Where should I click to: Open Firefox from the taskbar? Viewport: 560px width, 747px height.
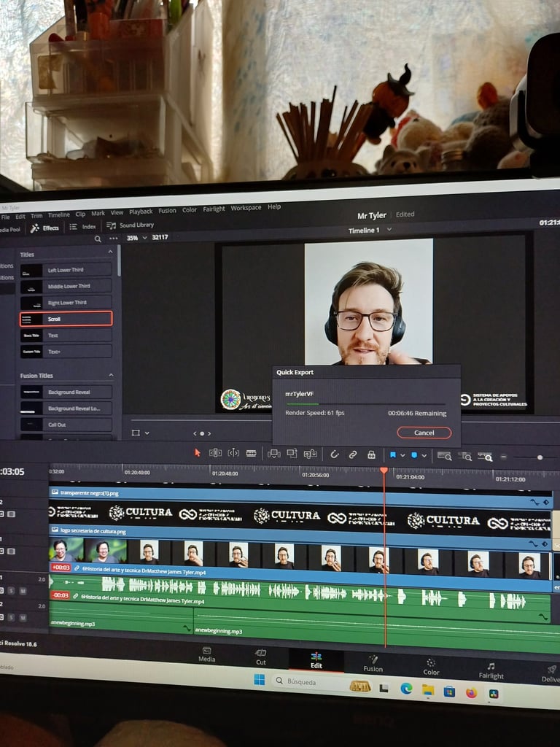(472, 692)
